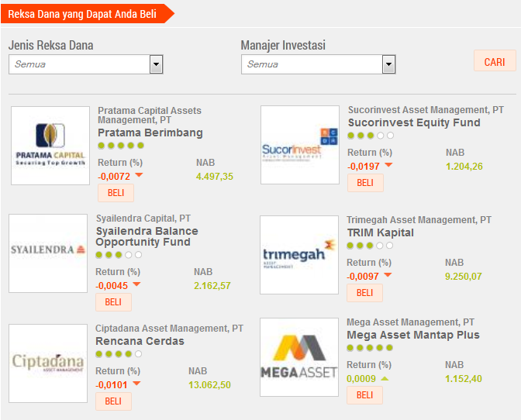Click the Pratama Berimbang star rating dots

coord(121,145)
